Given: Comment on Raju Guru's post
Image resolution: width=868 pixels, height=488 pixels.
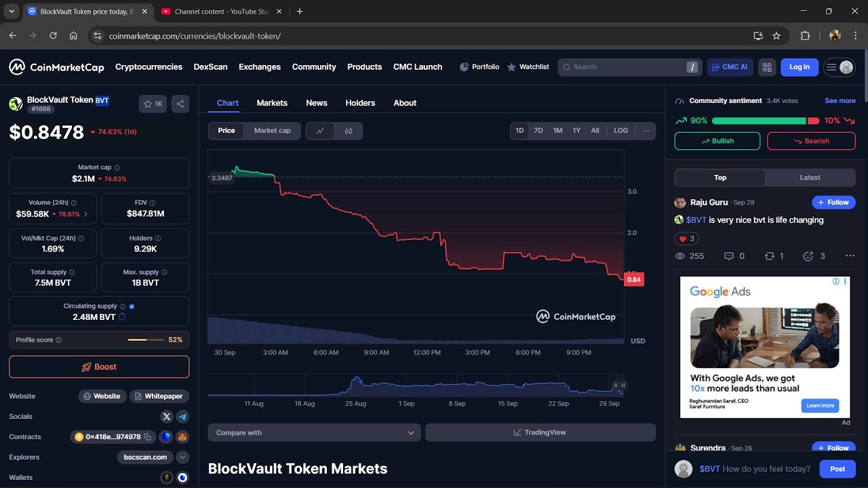Looking at the screenshot, I should (x=734, y=256).
